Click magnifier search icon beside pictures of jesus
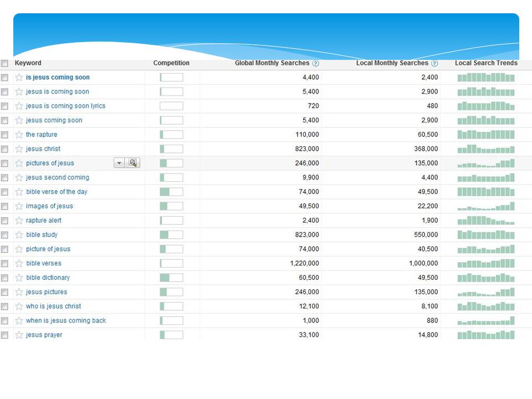This screenshot has height=399, width=532. click(133, 163)
